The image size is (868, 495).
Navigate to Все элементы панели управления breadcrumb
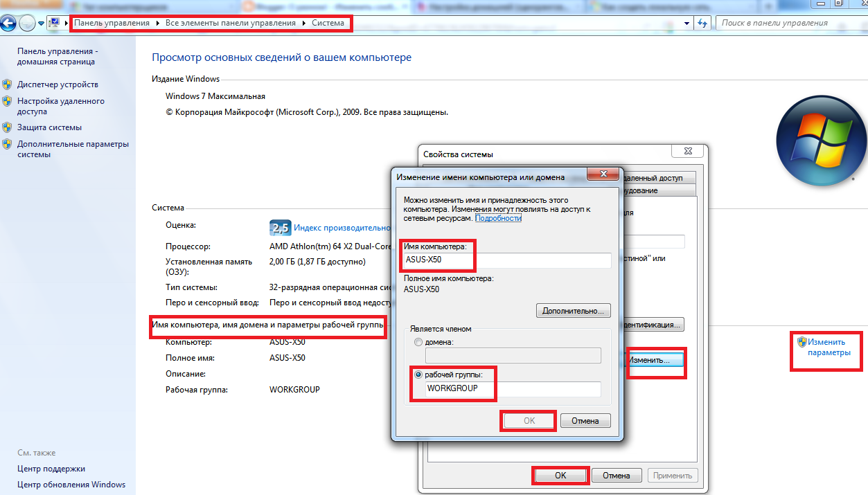point(231,23)
